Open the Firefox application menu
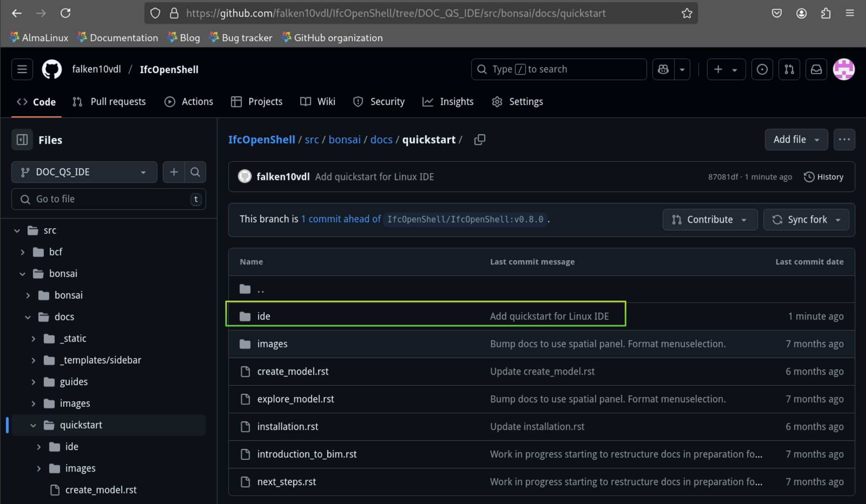Screen dimensions: 866x504 coord(850,13)
